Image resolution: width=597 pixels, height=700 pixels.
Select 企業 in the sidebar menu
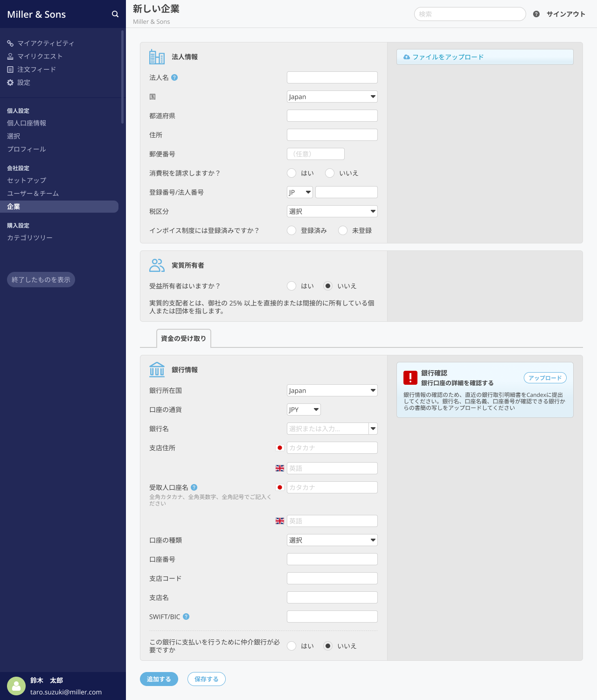click(13, 207)
